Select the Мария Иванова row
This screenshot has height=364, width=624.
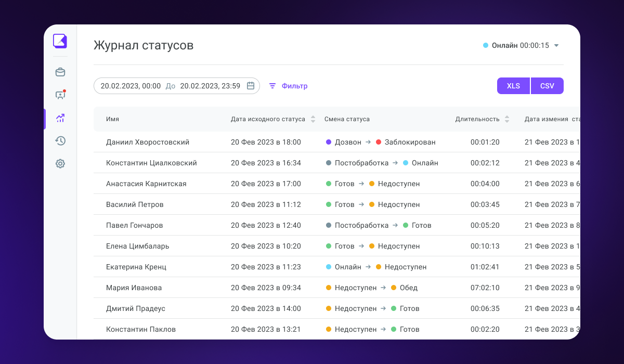[337, 288]
